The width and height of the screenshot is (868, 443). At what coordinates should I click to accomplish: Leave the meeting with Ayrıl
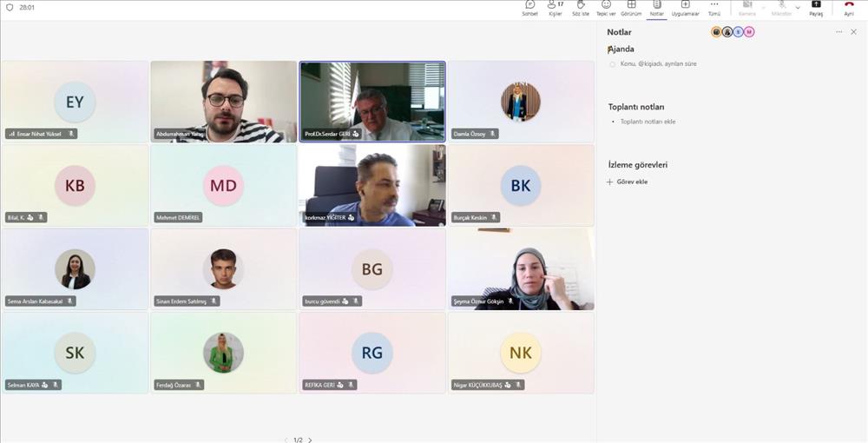pos(849,8)
